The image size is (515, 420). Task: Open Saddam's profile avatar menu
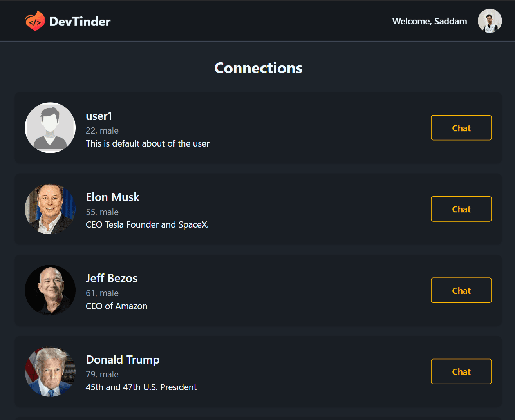(490, 21)
